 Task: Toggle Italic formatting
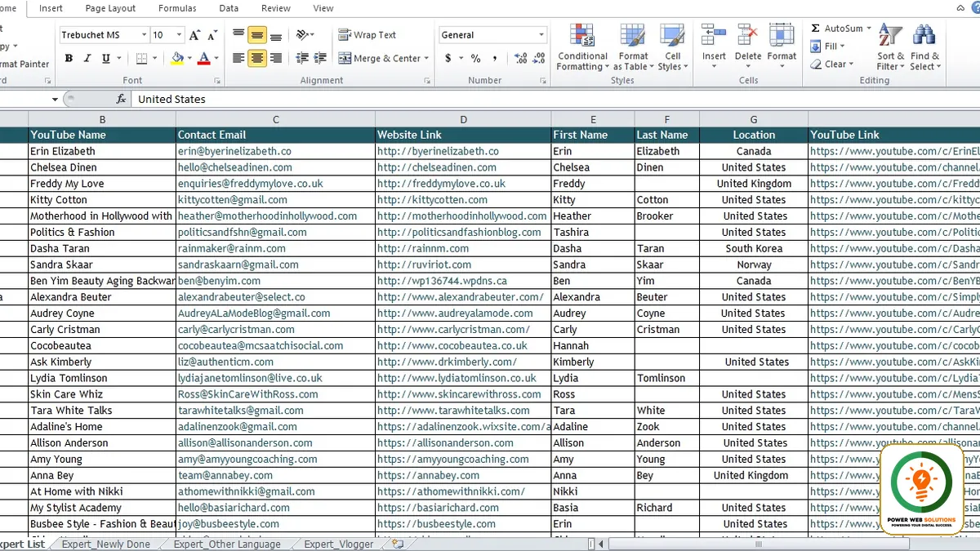tap(87, 59)
